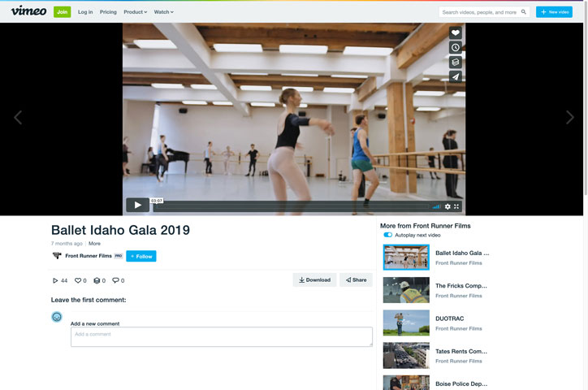The image size is (588, 390).
Task: Open Ballet Idaho Gala thumbnail in sidebar
Action: 406,258
